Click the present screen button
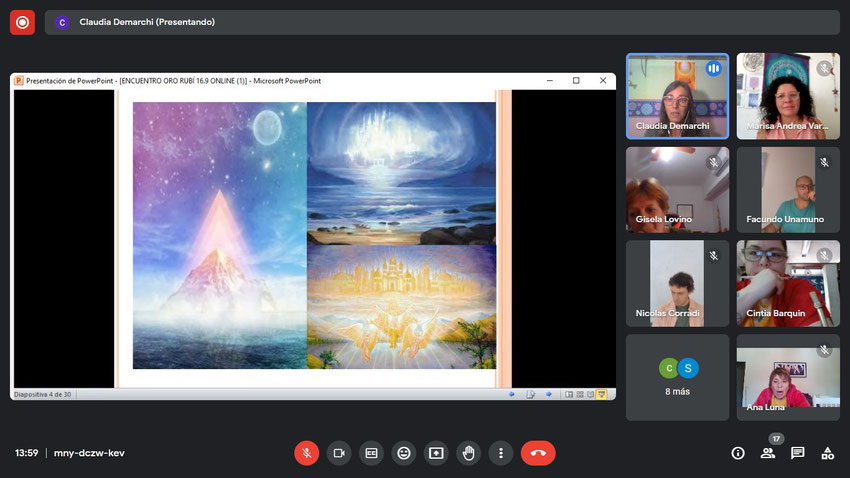850x478 pixels. pyautogui.click(x=436, y=453)
